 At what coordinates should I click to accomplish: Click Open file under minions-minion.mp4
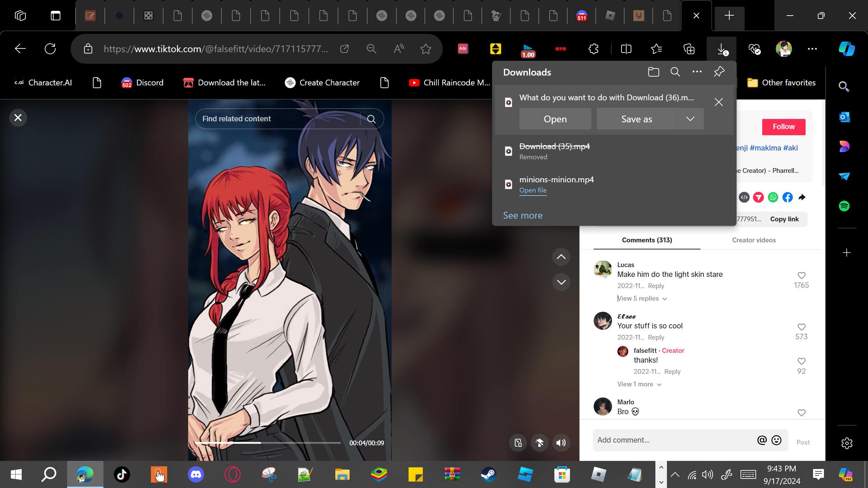[533, 190]
